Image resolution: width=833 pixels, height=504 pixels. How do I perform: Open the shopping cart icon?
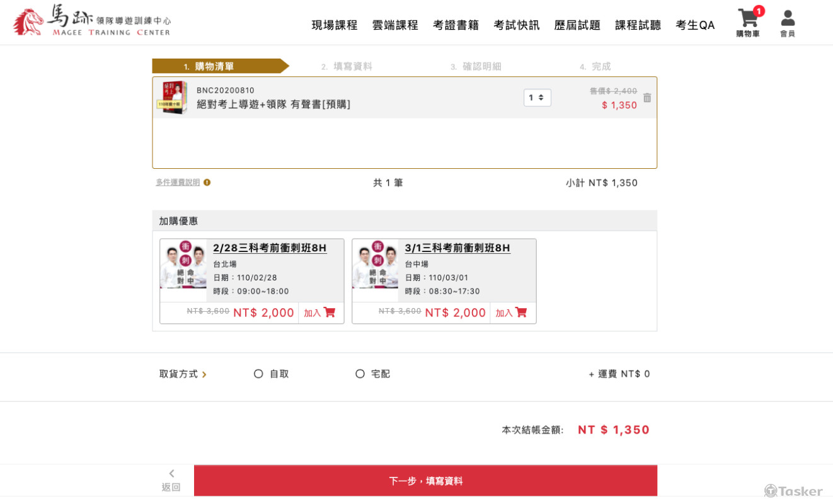pos(748,19)
